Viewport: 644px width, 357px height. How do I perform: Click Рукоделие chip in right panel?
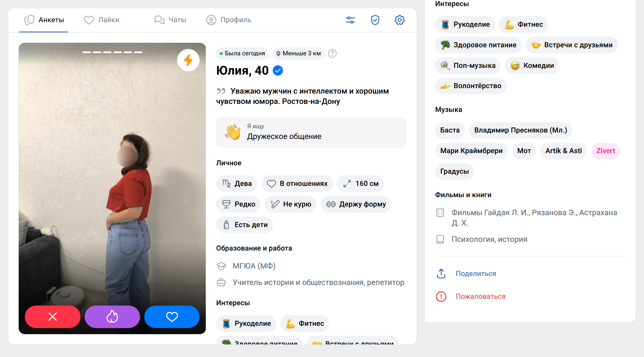[465, 24]
